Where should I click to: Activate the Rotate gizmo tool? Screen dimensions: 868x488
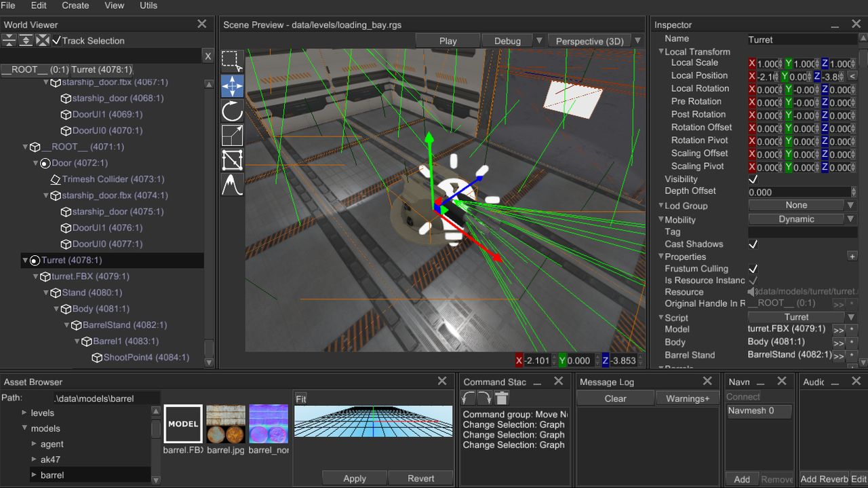[232, 111]
